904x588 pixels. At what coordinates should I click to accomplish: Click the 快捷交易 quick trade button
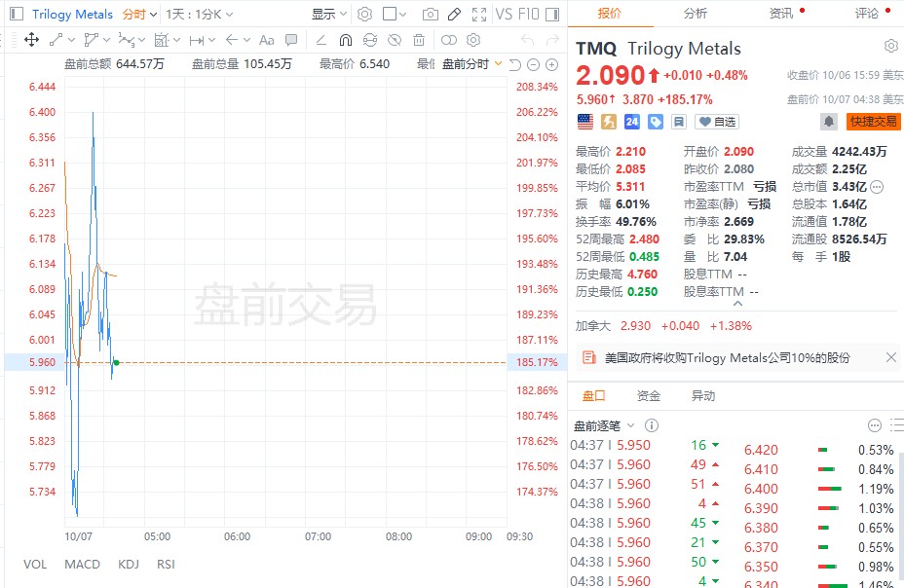(x=873, y=122)
